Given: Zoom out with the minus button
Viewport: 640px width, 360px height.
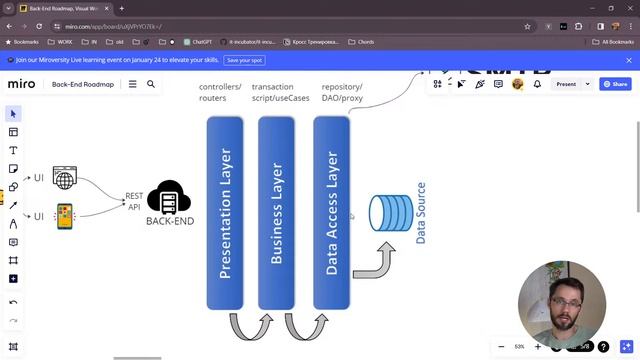Looking at the screenshot, I should [x=501, y=347].
